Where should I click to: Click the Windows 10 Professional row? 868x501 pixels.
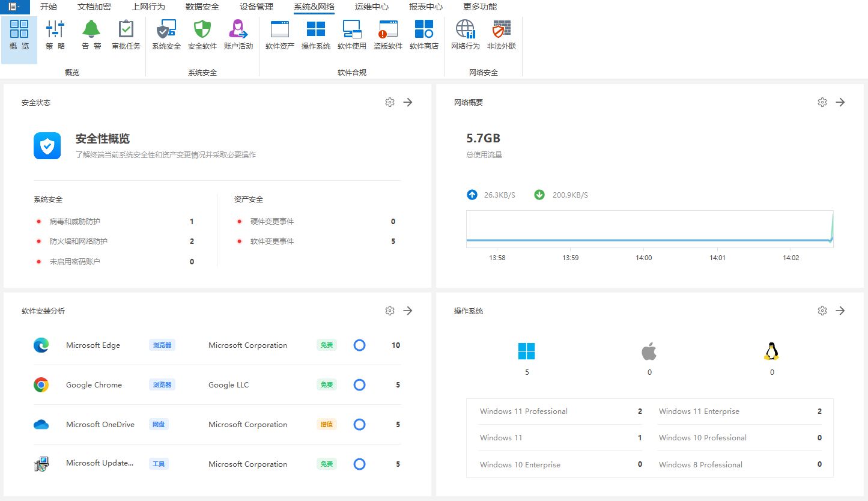pyautogui.click(x=740, y=438)
